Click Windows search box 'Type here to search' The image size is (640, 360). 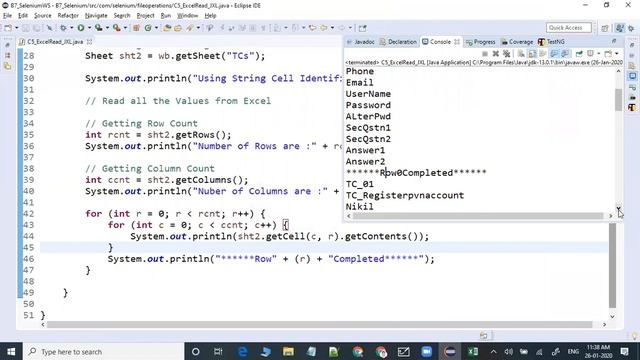click(104, 351)
